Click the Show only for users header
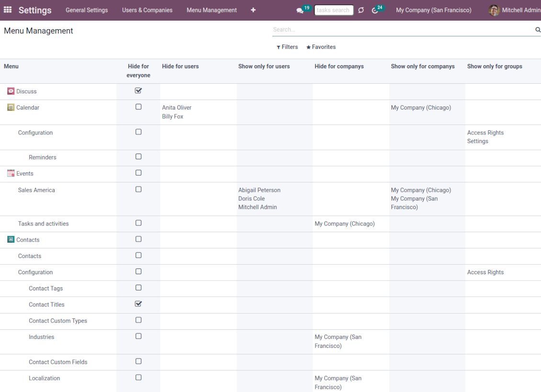541x392 pixels. point(264,66)
